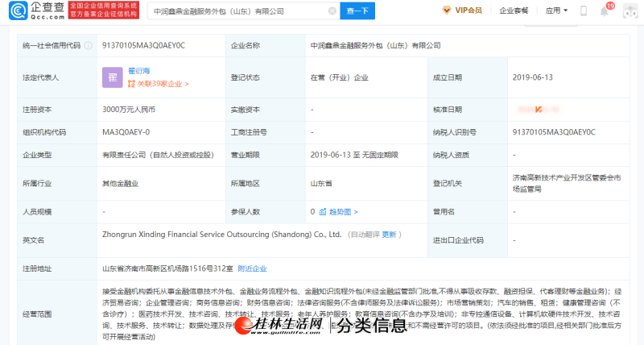Clear the search box with X icon
The image size is (644, 345).
click(x=332, y=11)
